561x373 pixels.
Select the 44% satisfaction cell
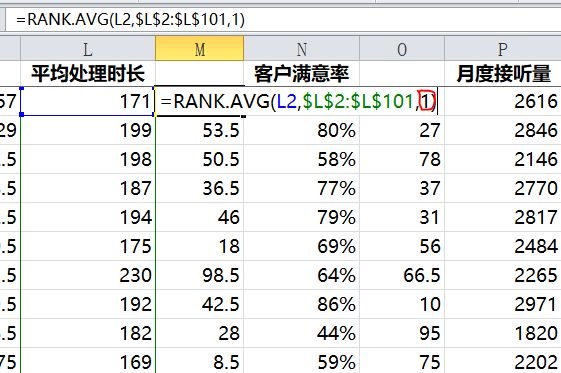[302, 333]
